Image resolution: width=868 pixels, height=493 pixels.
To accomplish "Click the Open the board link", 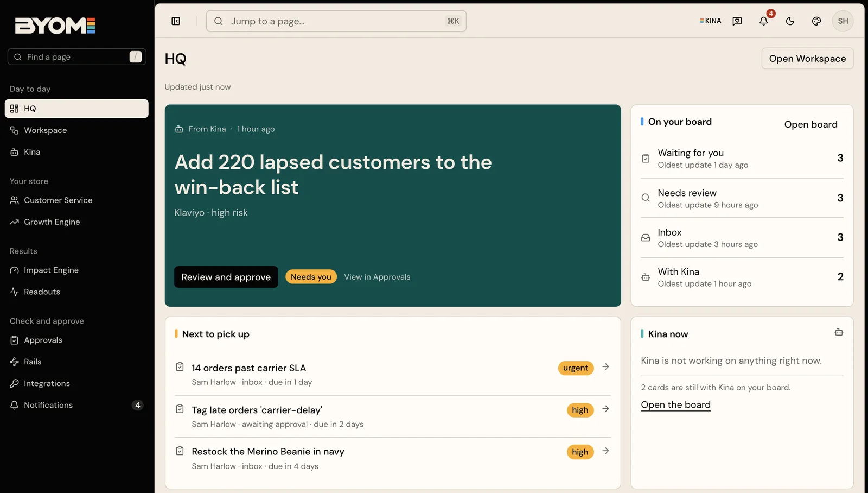I will [675, 405].
